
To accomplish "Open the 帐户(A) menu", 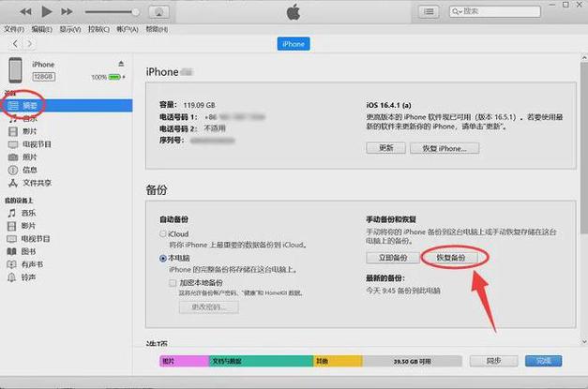I will click(128, 29).
